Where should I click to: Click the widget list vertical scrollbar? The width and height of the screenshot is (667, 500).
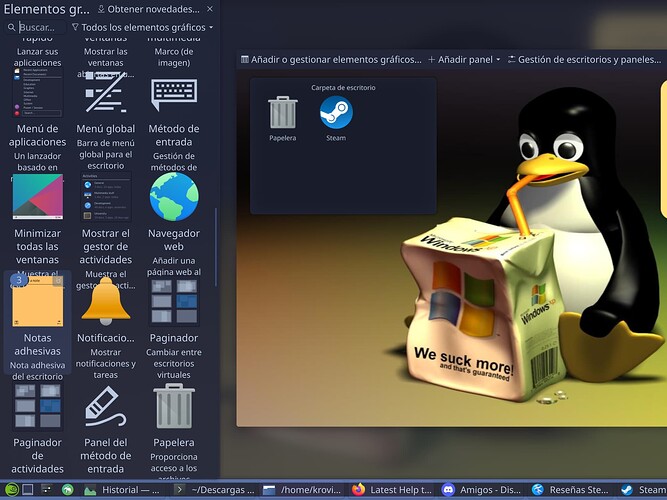[216, 247]
